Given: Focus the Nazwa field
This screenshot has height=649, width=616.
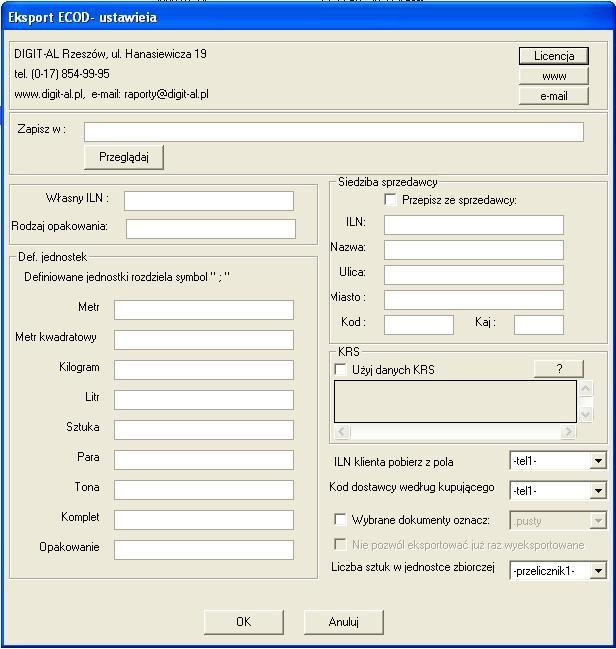Looking at the screenshot, I should (x=474, y=250).
